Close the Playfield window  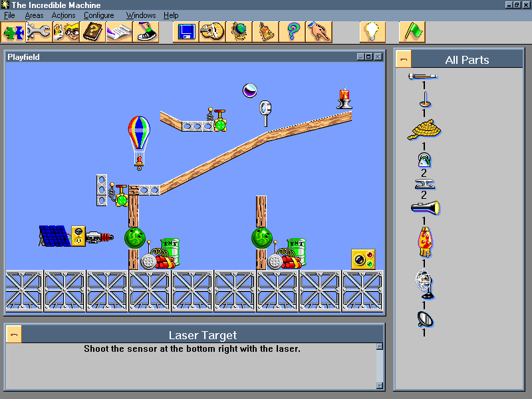click(x=378, y=57)
